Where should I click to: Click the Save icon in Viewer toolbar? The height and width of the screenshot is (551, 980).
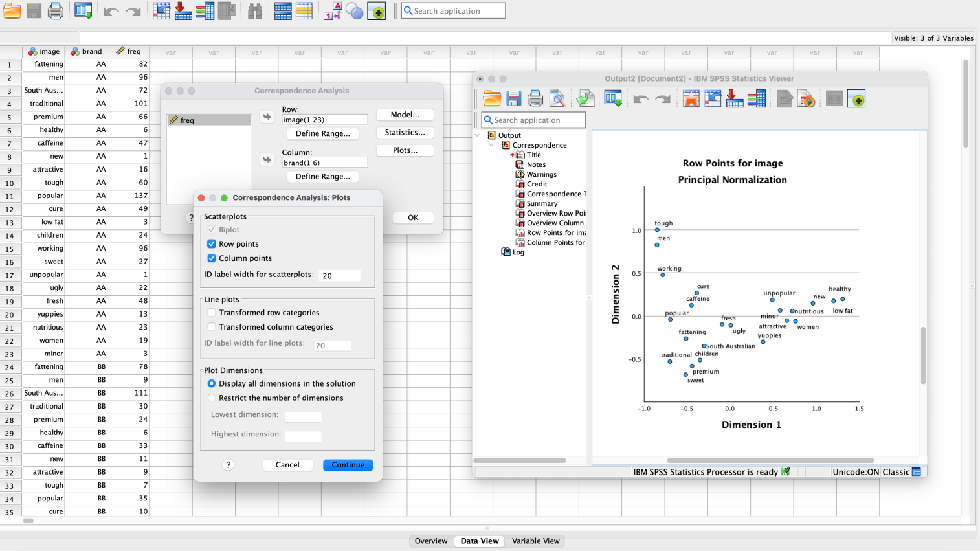pos(514,99)
